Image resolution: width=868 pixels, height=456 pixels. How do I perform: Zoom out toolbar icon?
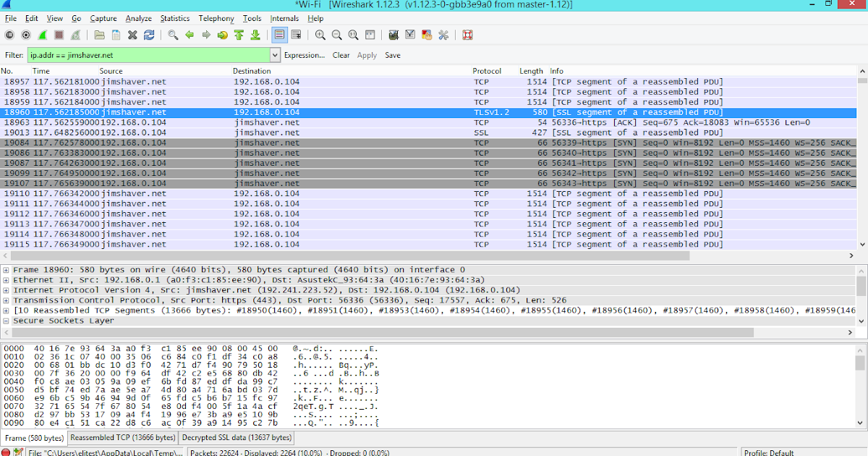coord(337,35)
